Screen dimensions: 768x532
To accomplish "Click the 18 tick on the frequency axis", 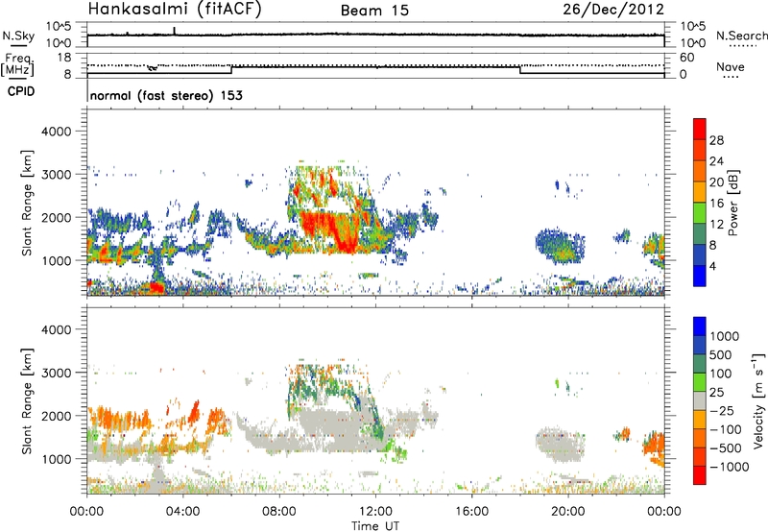I will pos(63,57).
